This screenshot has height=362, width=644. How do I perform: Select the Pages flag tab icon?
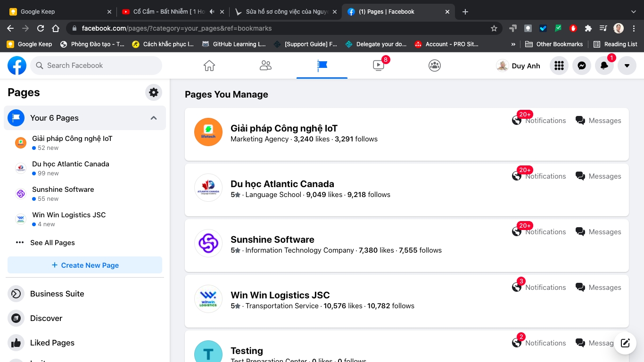[322, 66]
